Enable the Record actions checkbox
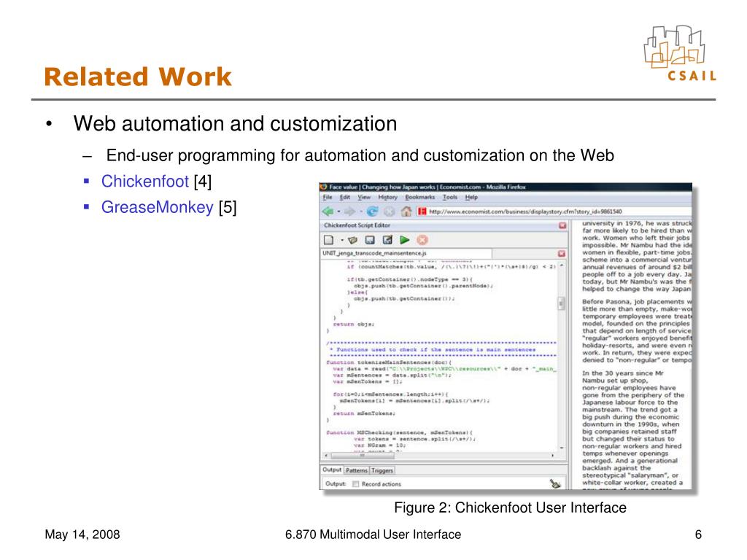 click(x=355, y=484)
